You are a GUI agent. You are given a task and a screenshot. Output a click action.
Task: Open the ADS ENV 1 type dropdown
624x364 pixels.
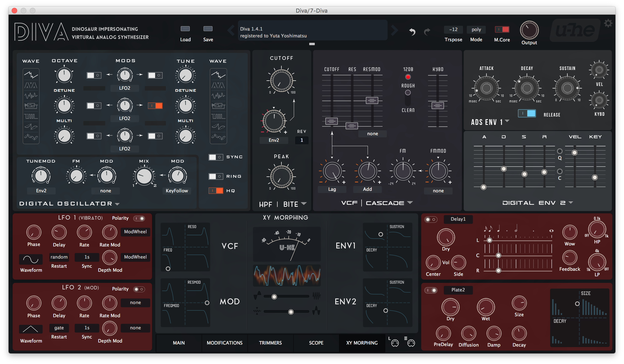[x=507, y=121]
